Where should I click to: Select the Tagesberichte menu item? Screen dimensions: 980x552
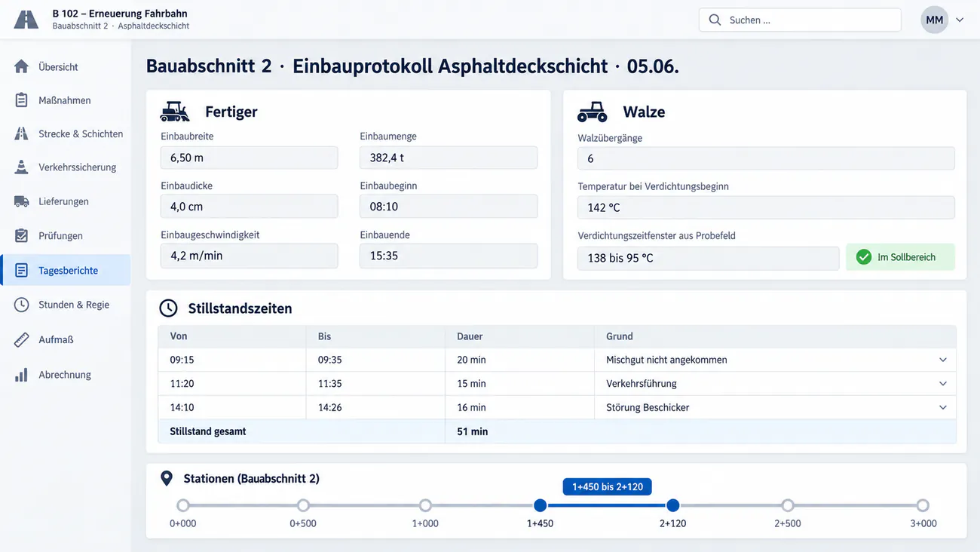click(x=65, y=270)
